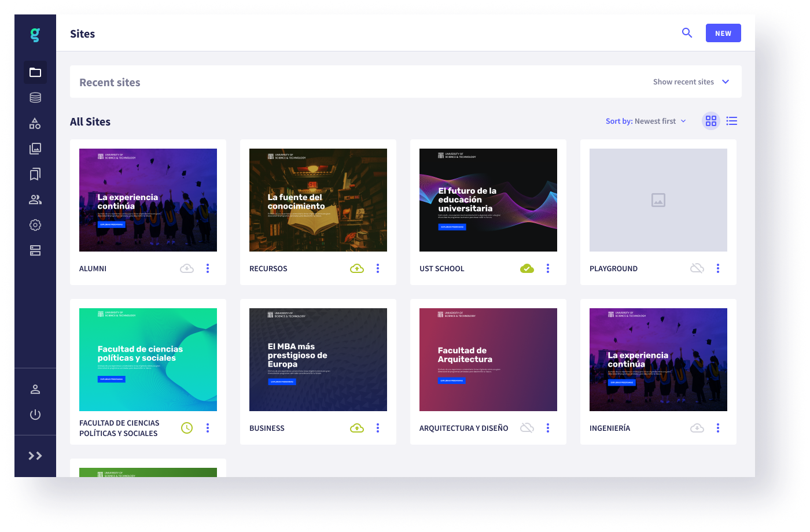Image resolution: width=810 pixels, height=532 pixels.
Task: Click the power logout icon in the sidebar
Action: click(x=35, y=415)
